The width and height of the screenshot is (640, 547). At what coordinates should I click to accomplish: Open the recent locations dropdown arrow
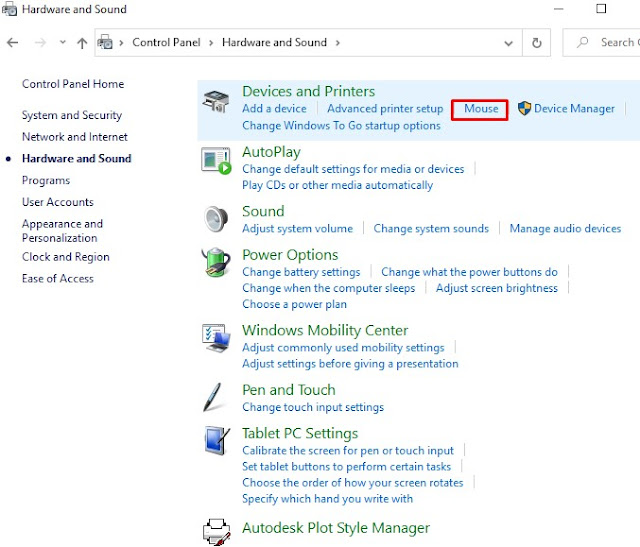tap(62, 42)
